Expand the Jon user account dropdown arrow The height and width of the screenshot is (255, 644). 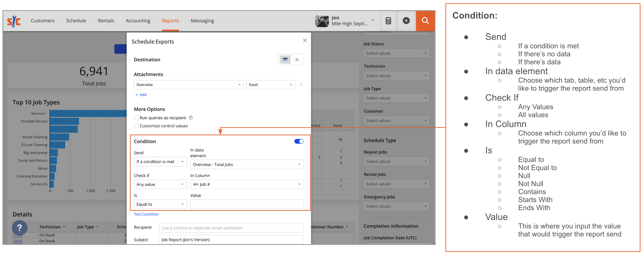click(x=373, y=21)
